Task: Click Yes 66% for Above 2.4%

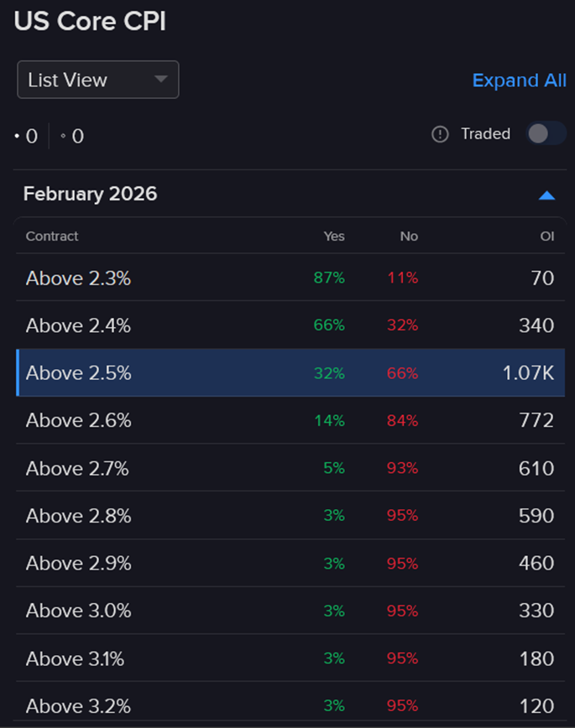Action: click(329, 325)
